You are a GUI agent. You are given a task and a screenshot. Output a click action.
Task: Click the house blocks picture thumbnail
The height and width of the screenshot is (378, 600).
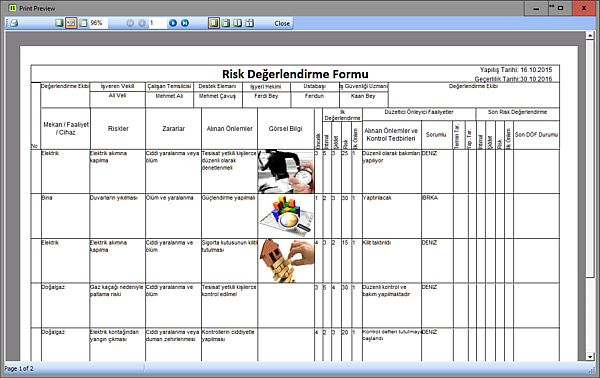pos(287,261)
